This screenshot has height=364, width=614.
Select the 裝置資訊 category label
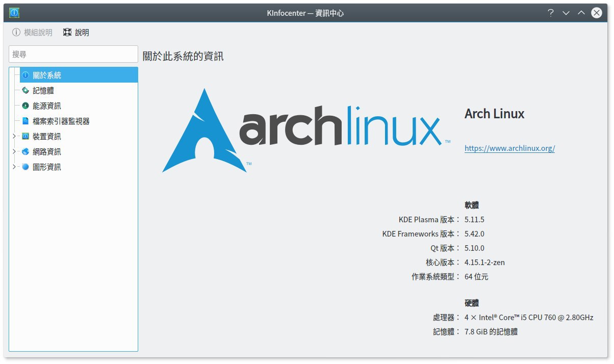pos(47,136)
